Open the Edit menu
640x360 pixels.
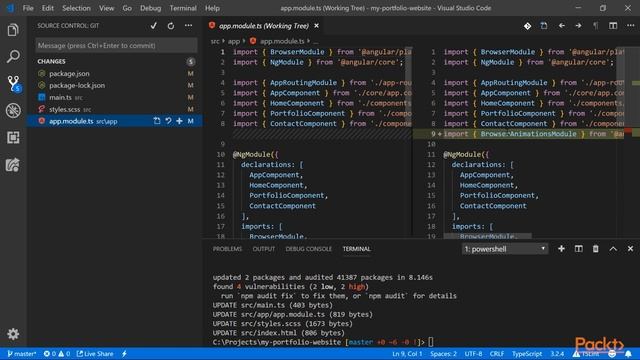pyautogui.click(x=48, y=8)
